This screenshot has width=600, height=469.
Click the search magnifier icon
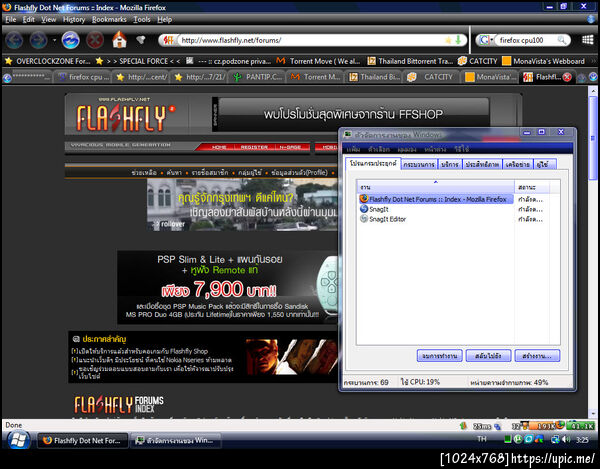pos(562,40)
